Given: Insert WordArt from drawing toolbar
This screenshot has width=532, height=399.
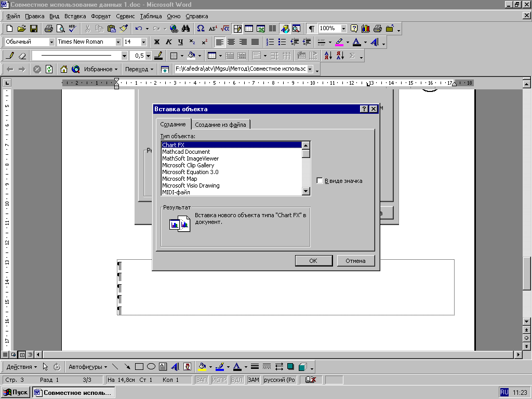Looking at the screenshot, I should pyautogui.click(x=175, y=366).
